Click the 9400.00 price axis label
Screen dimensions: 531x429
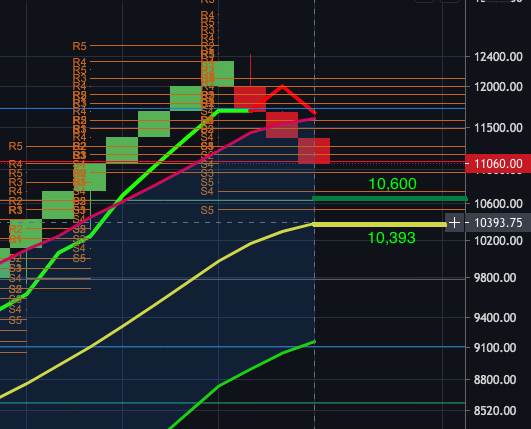pos(495,318)
